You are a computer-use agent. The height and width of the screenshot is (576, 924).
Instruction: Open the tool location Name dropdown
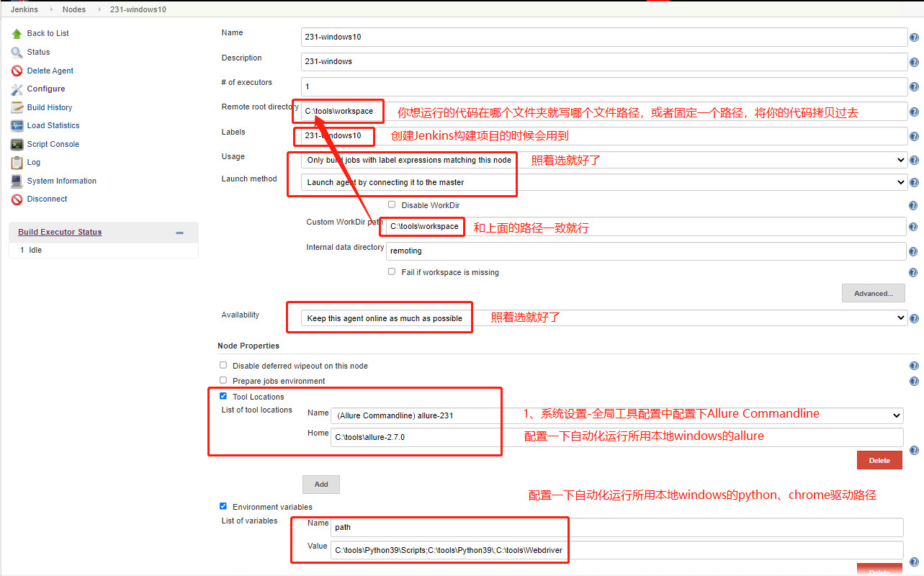pyautogui.click(x=617, y=415)
